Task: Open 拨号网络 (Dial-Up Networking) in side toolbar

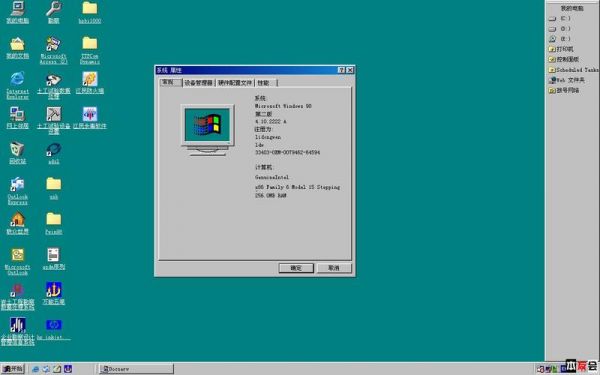Action: pos(564,90)
